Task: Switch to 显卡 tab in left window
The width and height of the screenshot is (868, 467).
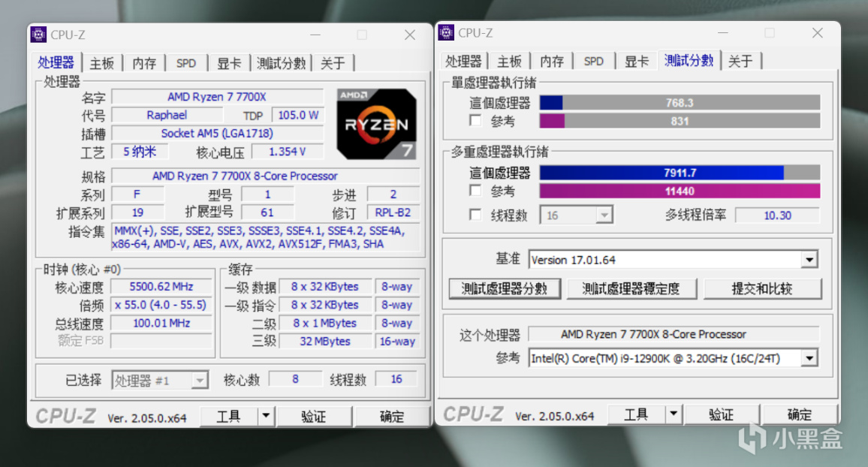Action: click(x=228, y=63)
